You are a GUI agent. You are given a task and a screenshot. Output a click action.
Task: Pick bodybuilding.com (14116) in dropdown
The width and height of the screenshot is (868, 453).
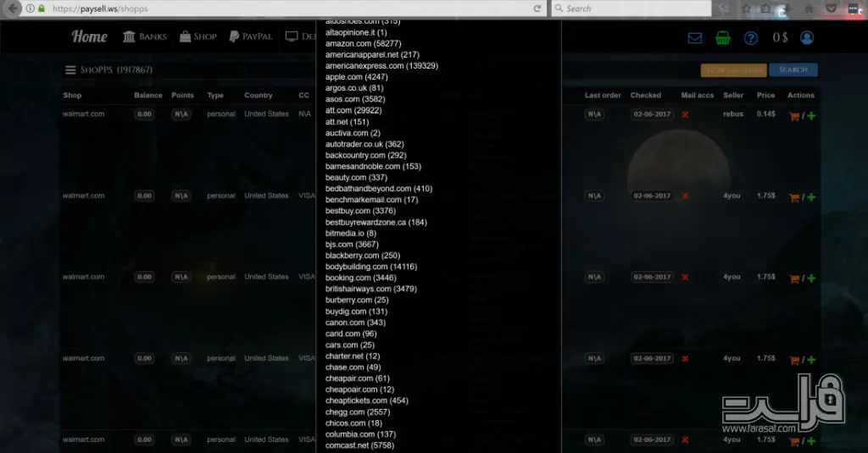tap(371, 267)
